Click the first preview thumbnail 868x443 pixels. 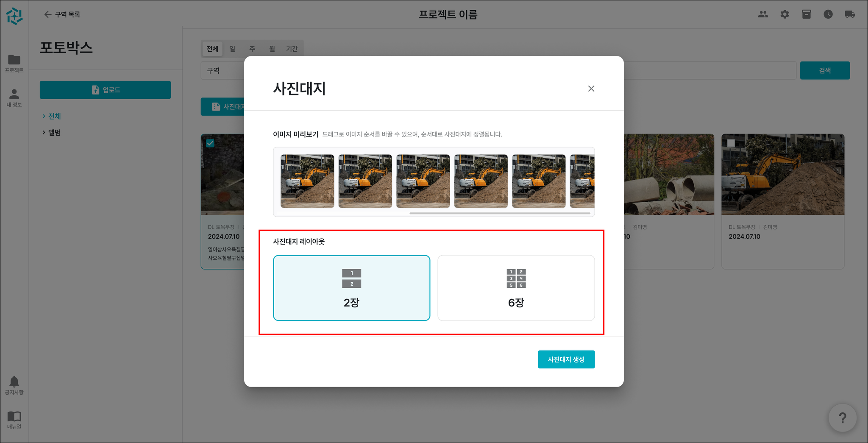[307, 181]
